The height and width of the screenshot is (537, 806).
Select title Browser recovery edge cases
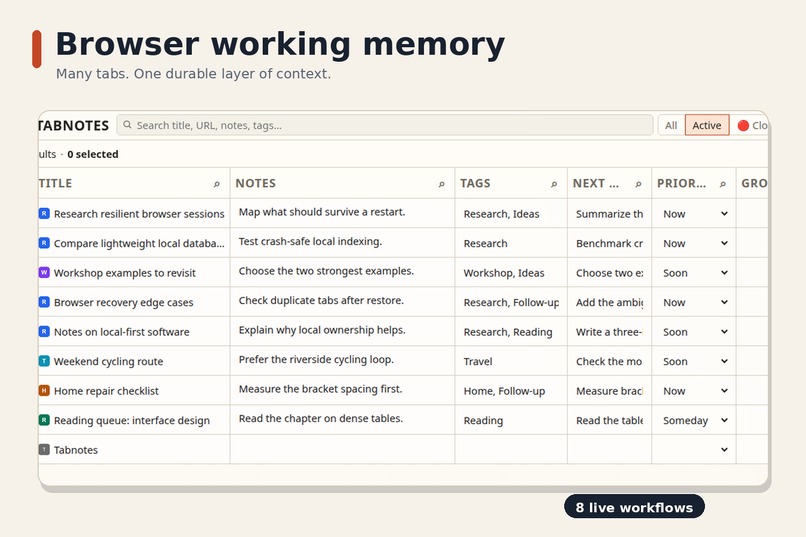pyautogui.click(x=123, y=302)
